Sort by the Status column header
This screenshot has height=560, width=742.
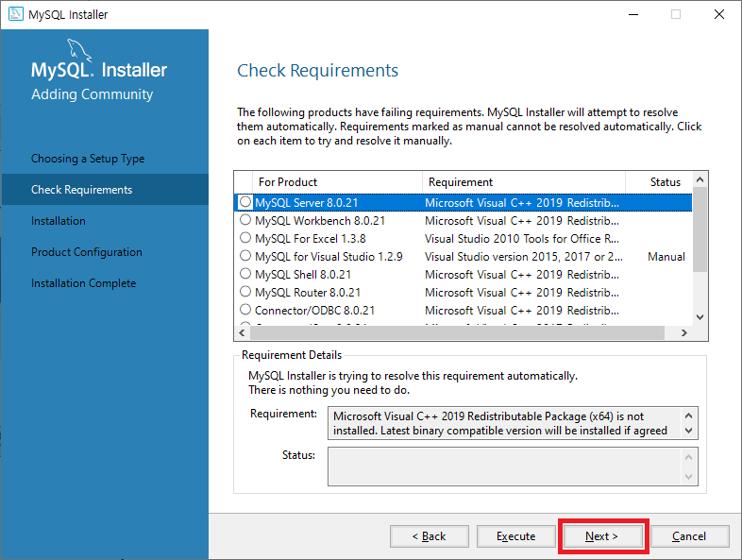[x=659, y=182]
